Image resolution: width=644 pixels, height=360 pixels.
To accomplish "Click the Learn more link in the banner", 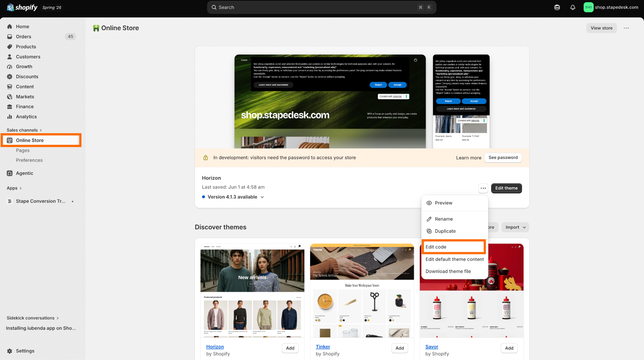I will pos(469,158).
